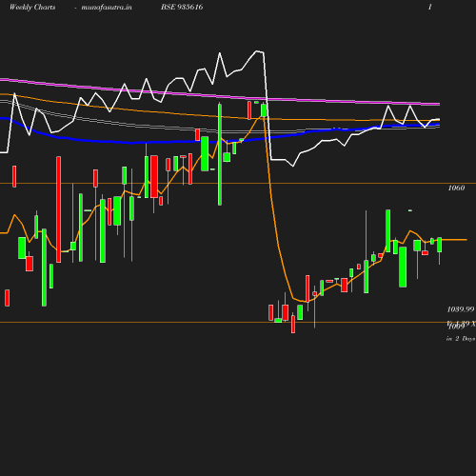Click the "in 2 Days" label
476x476 pixels.
[461, 339]
